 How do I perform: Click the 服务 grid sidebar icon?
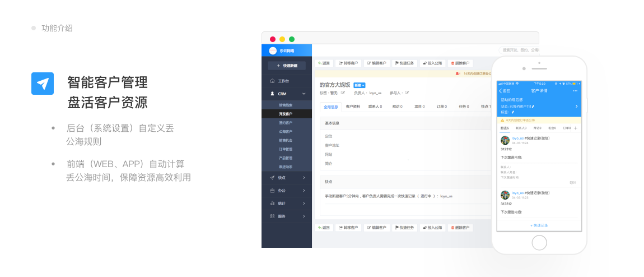272,216
